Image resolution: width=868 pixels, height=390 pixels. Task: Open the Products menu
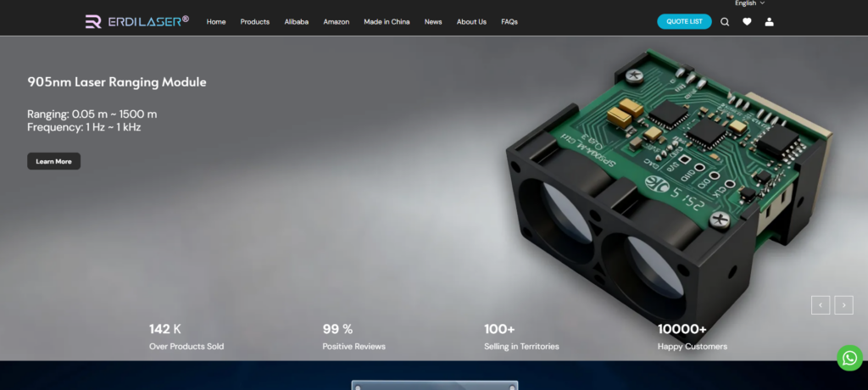[x=254, y=21]
